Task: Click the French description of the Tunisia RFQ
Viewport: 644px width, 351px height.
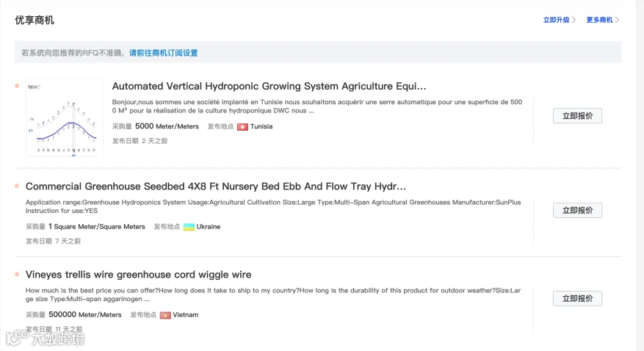Action: (317, 106)
